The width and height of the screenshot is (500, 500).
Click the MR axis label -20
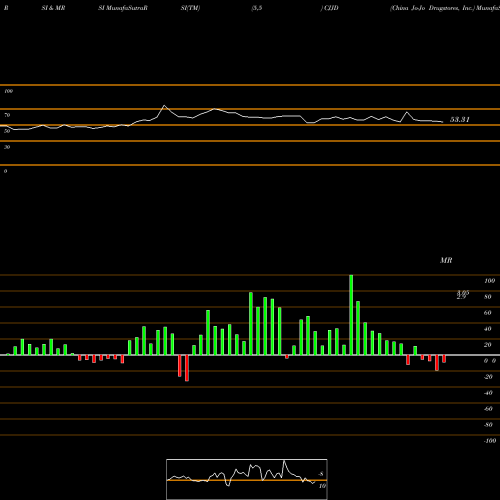[x=488, y=377]
